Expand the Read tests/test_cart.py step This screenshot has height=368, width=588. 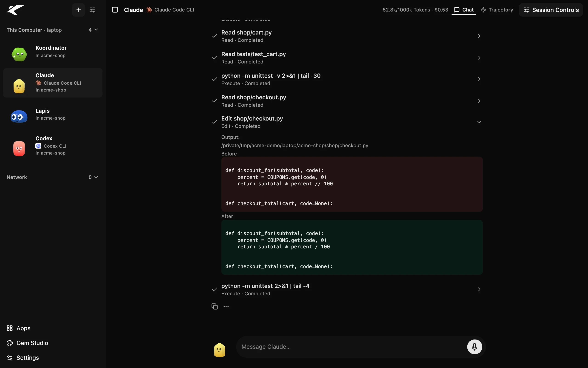tap(479, 58)
